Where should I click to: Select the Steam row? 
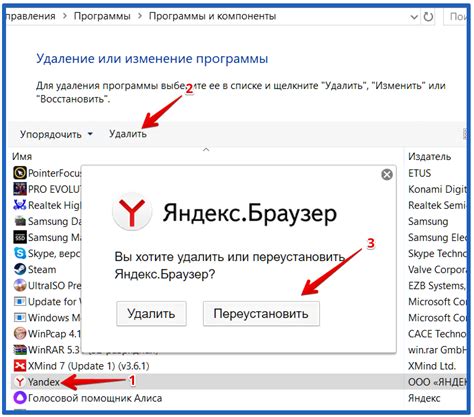(42, 269)
